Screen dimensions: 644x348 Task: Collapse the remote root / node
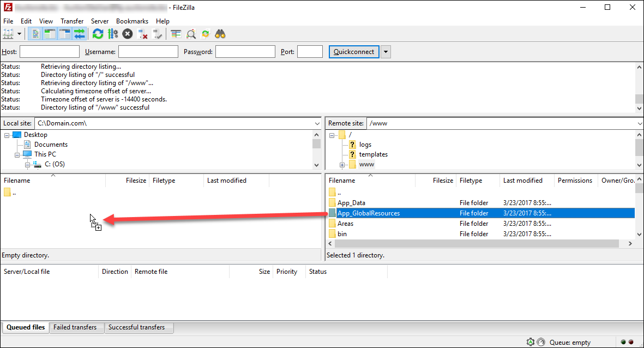pos(332,135)
